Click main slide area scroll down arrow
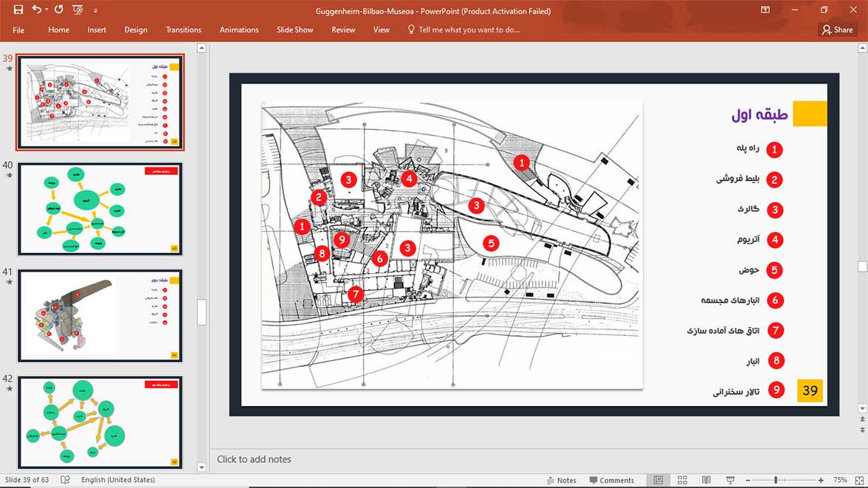This screenshot has width=868, height=488. (x=862, y=408)
